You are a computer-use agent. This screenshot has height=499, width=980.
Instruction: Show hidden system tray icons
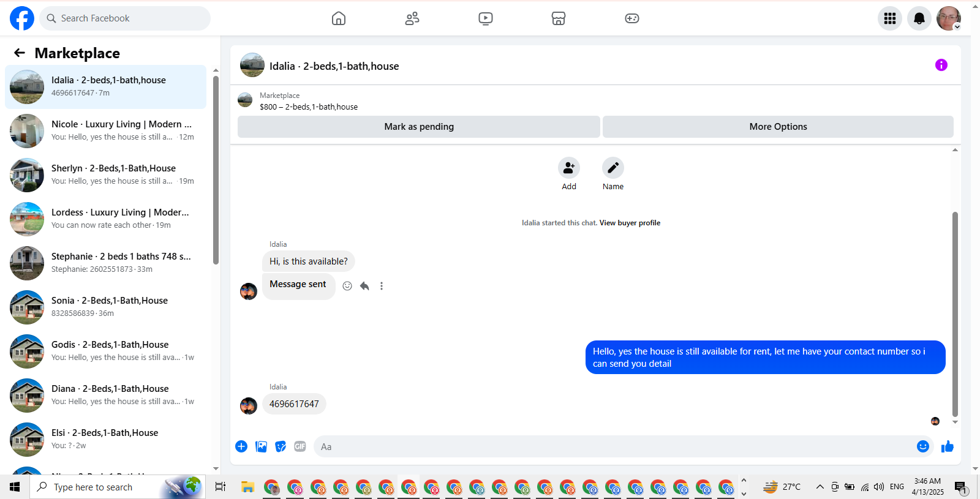820,487
